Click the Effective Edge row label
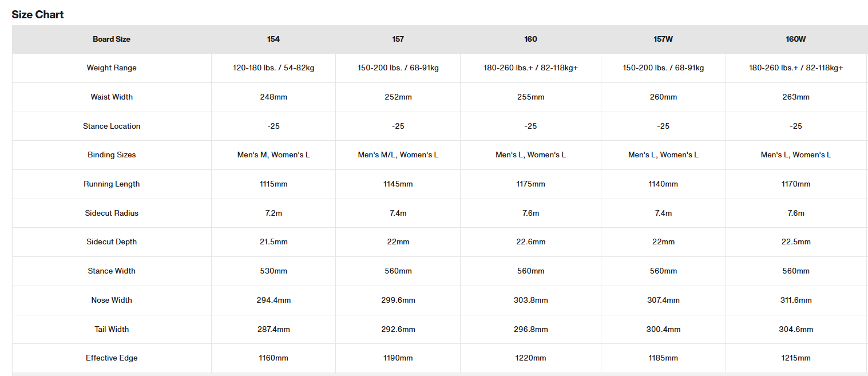The width and height of the screenshot is (868, 376). coord(112,358)
